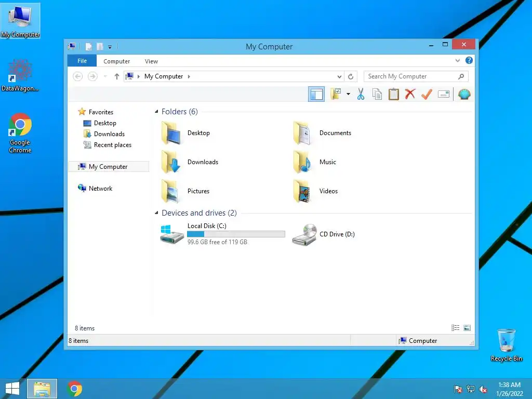532x399 pixels.
Task: Toggle the navigation pane layout button
Action: click(316, 94)
